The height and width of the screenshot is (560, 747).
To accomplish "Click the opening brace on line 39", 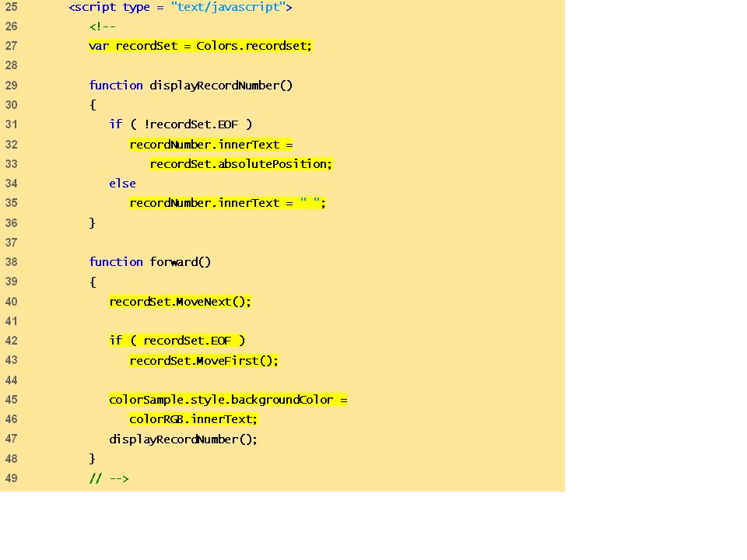I will [93, 282].
